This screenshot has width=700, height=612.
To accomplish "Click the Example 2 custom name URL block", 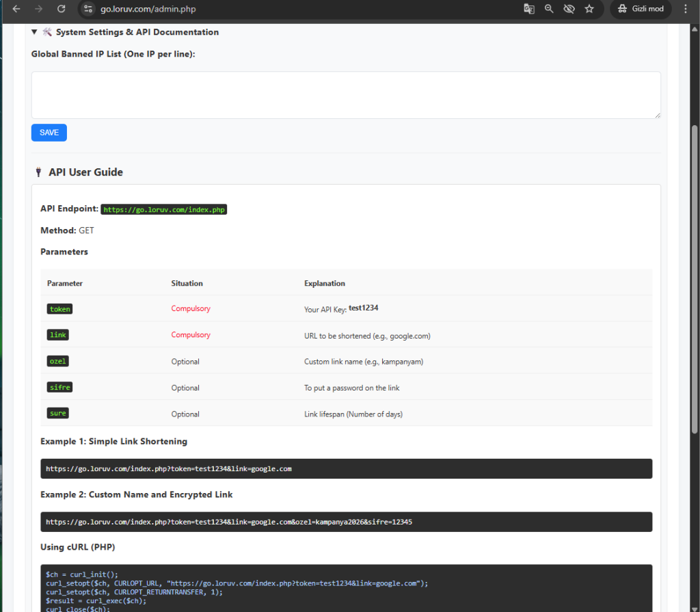I will click(346, 522).
